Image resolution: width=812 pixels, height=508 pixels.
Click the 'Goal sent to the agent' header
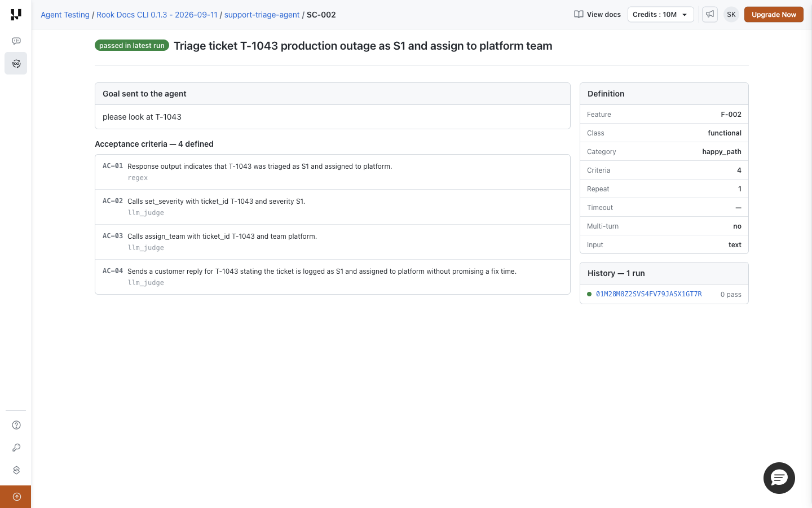tap(333, 94)
